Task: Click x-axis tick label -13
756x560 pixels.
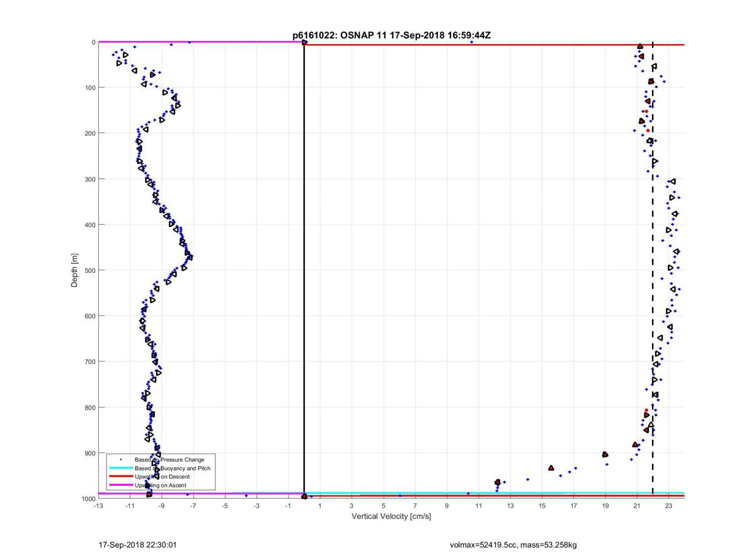Action: [98, 506]
